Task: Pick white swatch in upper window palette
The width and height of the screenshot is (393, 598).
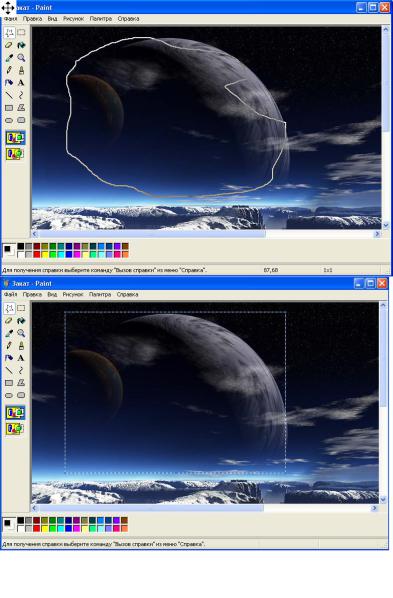Action: pos(21,254)
